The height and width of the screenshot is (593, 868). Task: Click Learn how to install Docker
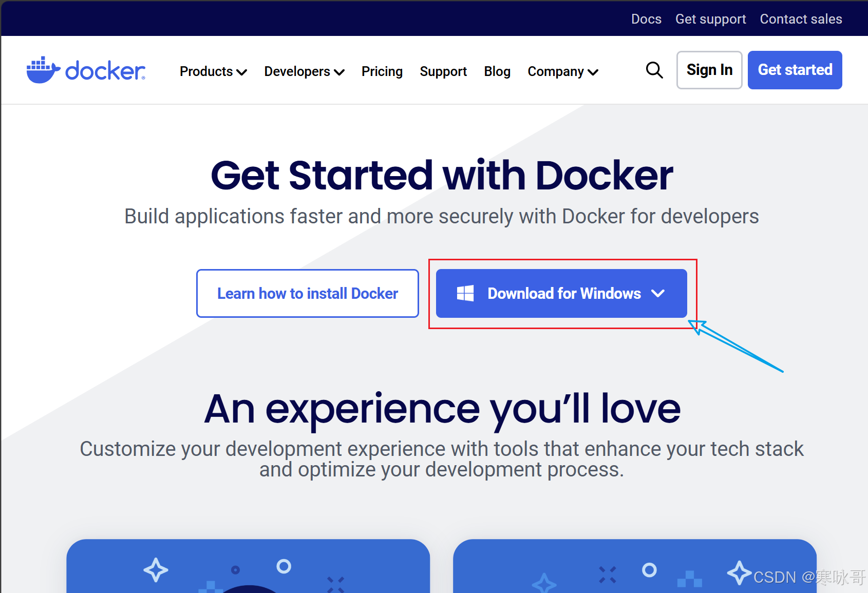(308, 294)
